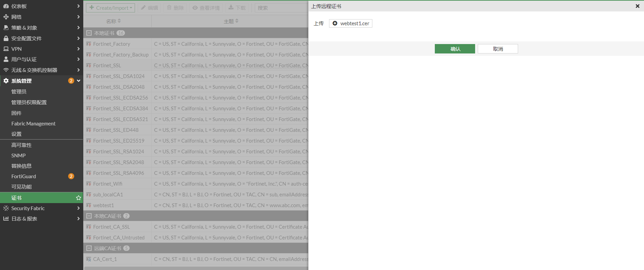Click the laptop icon beside VPN

6,49
